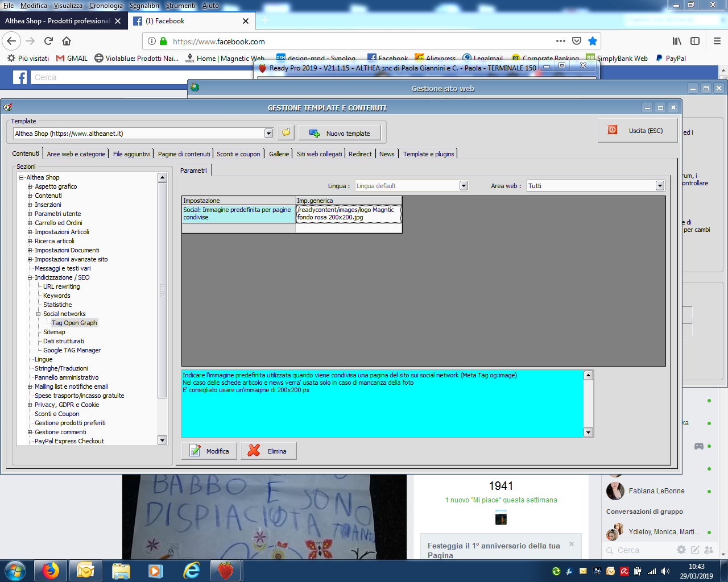The width and height of the screenshot is (728, 582).
Task: Open the GMAIL bookmark
Action: [72, 58]
